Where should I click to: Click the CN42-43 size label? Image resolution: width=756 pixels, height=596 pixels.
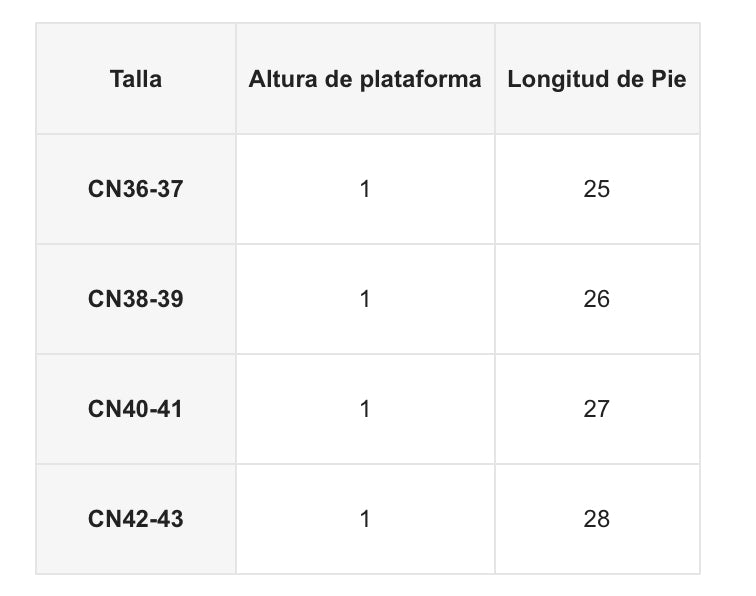pyautogui.click(x=136, y=519)
